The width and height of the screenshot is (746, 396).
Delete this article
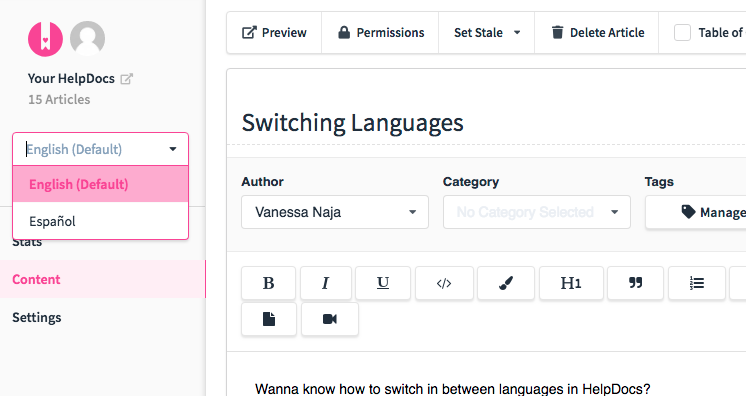tap(597, 32)
